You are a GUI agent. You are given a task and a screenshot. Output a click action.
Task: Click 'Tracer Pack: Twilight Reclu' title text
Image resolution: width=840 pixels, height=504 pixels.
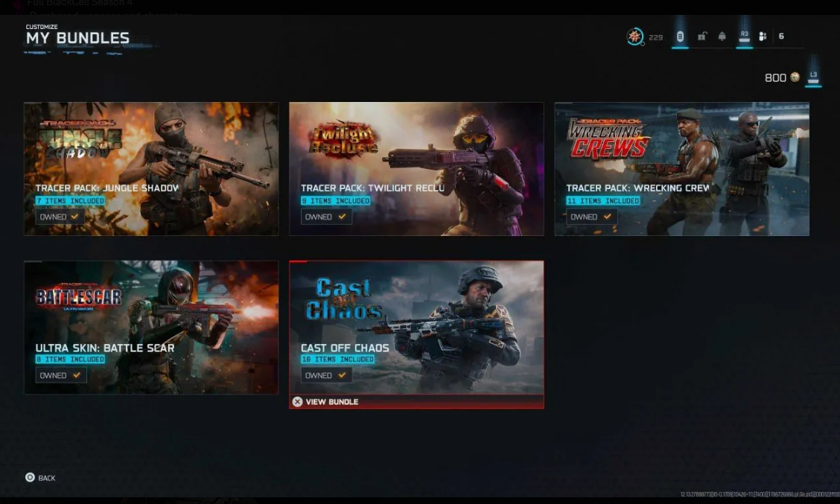[x=372, y=188]
